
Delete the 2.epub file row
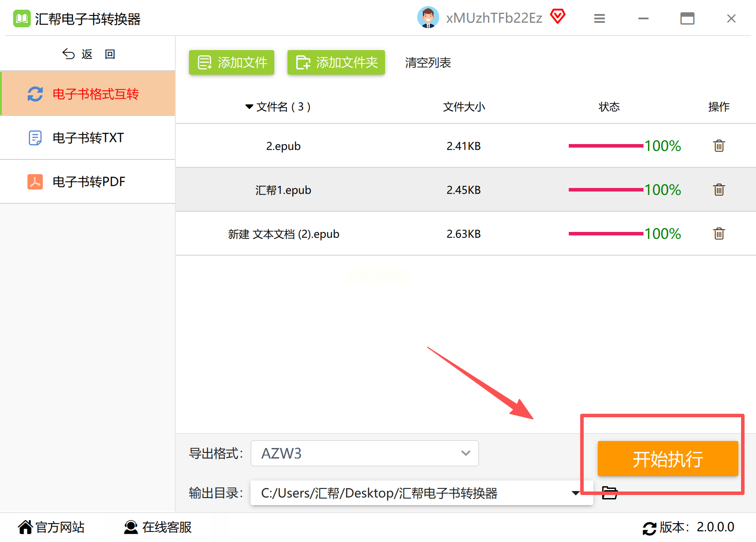point(719,145)
